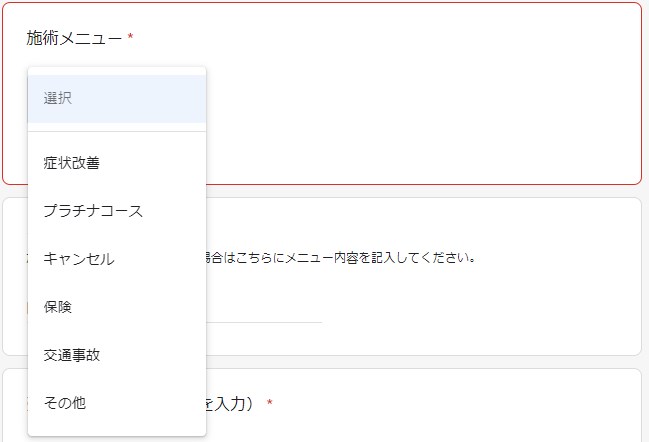Image resolution: width=649 pixels, height=442 pixels.
Task: Select the 選択 placeholder option
Action: pos(58,99)
